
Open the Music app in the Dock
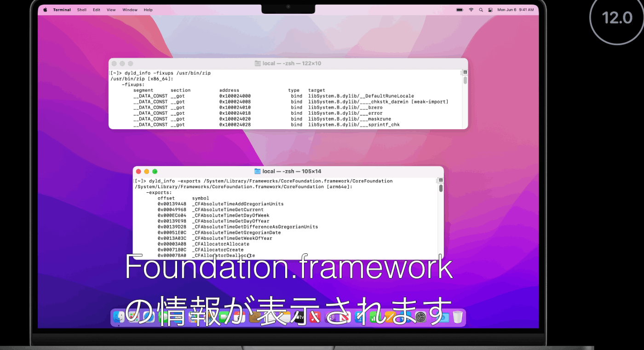point(315,317)
